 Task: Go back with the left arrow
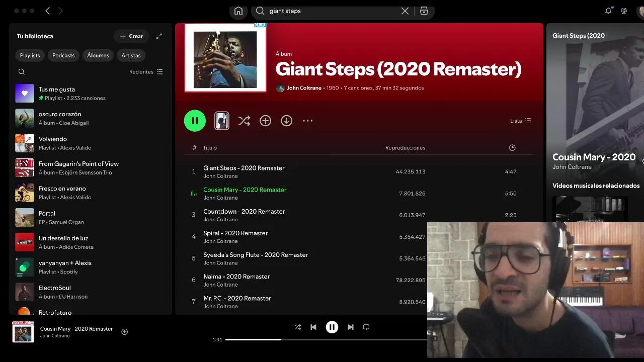[48, 11]
